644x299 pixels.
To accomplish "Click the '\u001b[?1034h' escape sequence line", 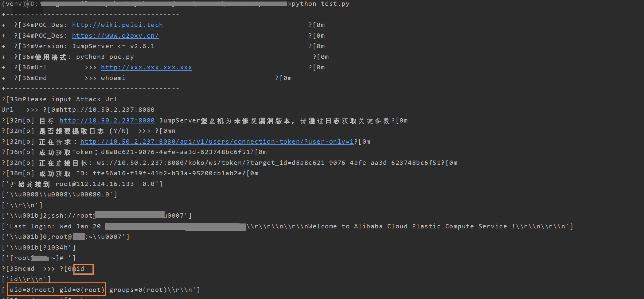I will [x=39, y=247].
